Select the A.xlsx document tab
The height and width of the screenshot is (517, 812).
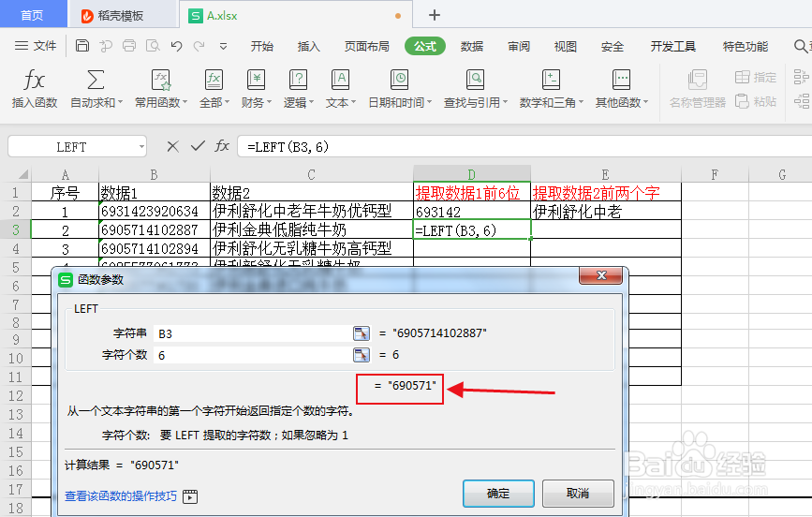point(295,16)
